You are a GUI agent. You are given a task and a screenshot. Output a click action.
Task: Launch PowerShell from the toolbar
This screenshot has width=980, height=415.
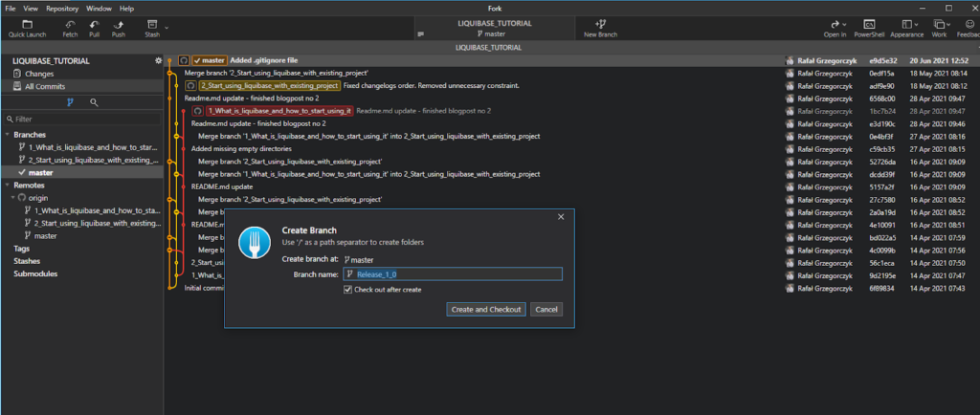(869, 28)
